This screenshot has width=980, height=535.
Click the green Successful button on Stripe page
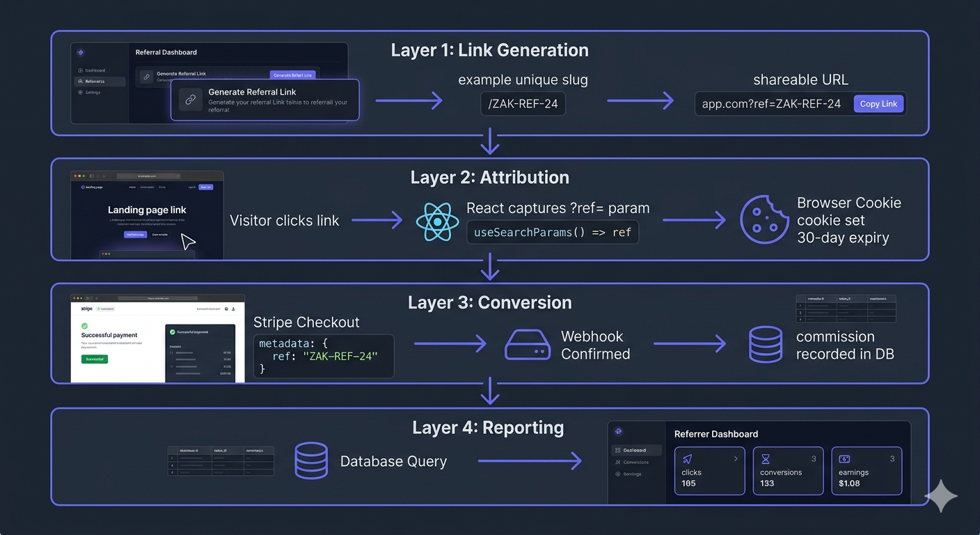tap(95, 359)
